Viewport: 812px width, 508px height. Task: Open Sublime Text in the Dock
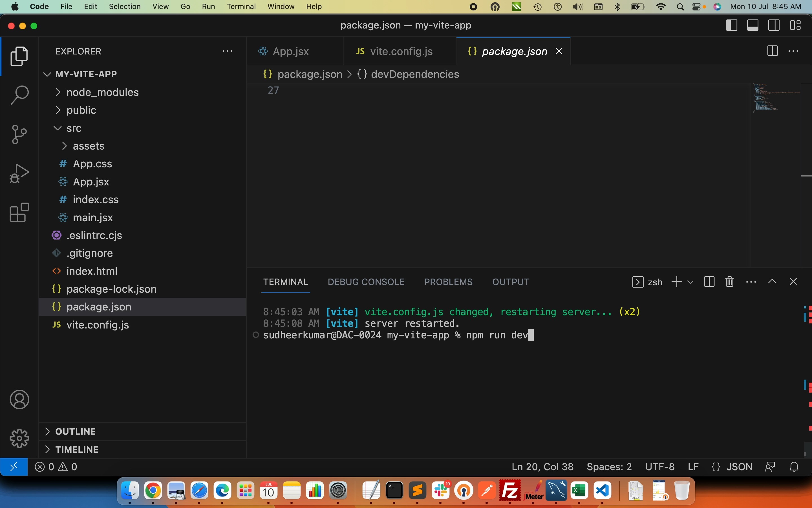417,491
